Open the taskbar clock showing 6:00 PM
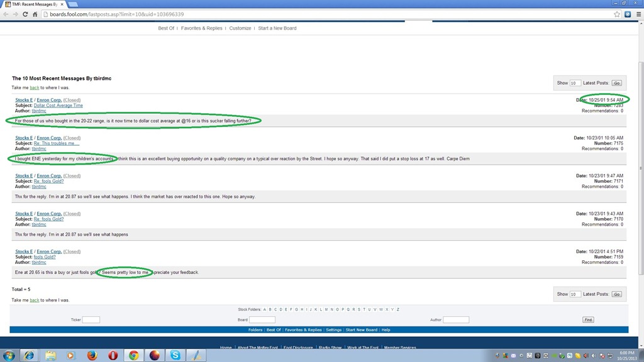 [627, 356]
